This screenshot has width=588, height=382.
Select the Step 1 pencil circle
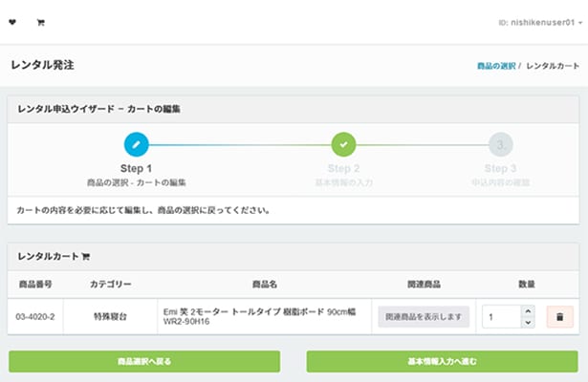coord(136,144)
